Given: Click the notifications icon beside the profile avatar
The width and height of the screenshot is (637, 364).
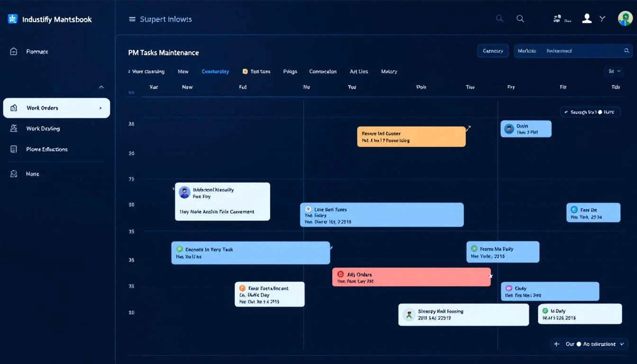Looking at the screenshot, I should [557, 18].
